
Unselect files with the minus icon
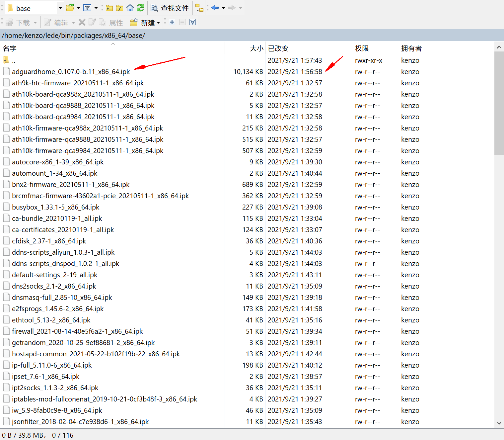tap(182, 22)
